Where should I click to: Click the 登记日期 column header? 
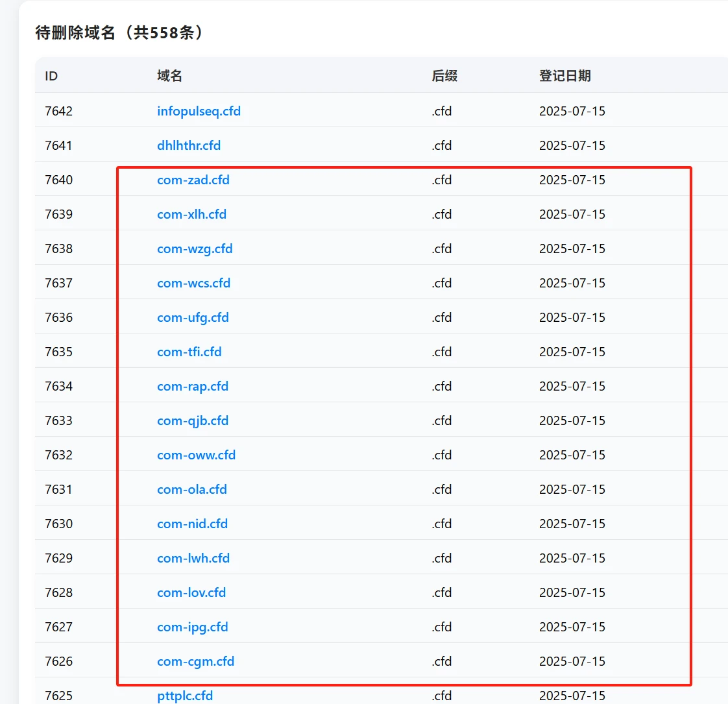[564, 76]
